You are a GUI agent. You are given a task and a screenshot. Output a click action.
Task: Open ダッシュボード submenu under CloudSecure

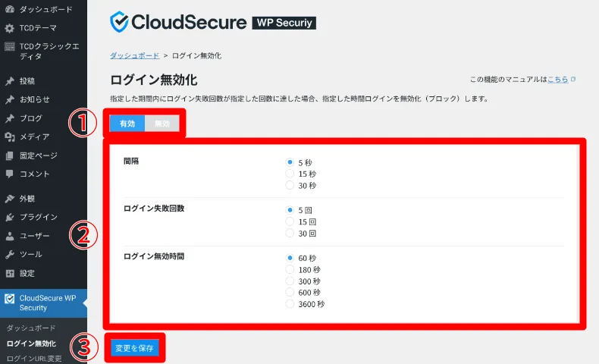(x=31, y=328)
